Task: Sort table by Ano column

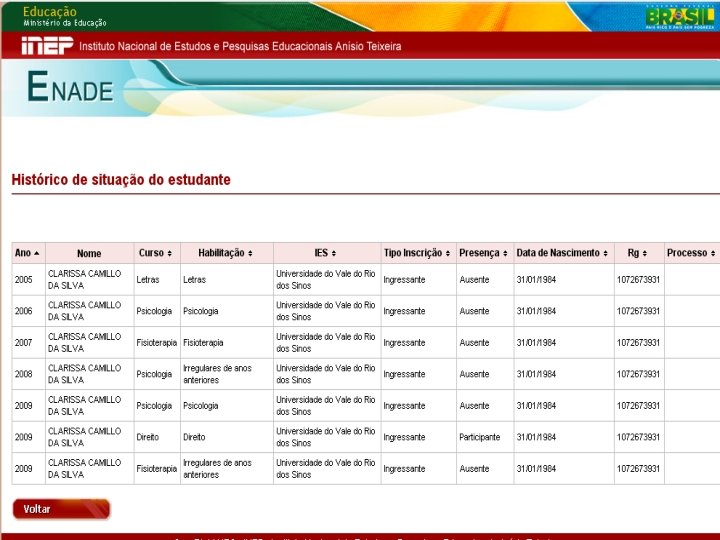Action: (28, 253)
